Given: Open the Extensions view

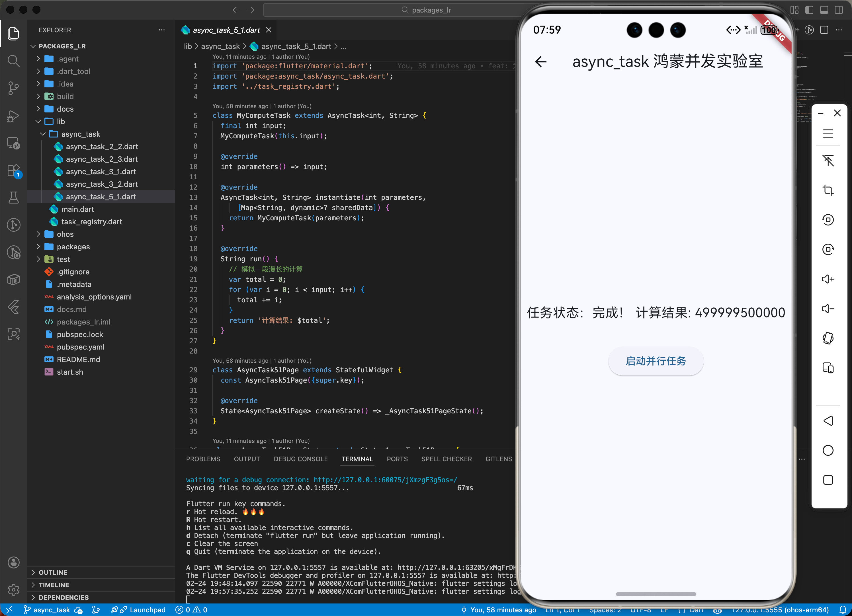Looking at the screenshot, I should [13, 171].
